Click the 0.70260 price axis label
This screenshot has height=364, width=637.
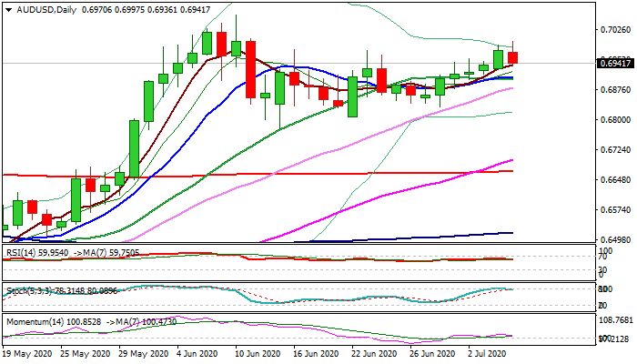point(615,30)
